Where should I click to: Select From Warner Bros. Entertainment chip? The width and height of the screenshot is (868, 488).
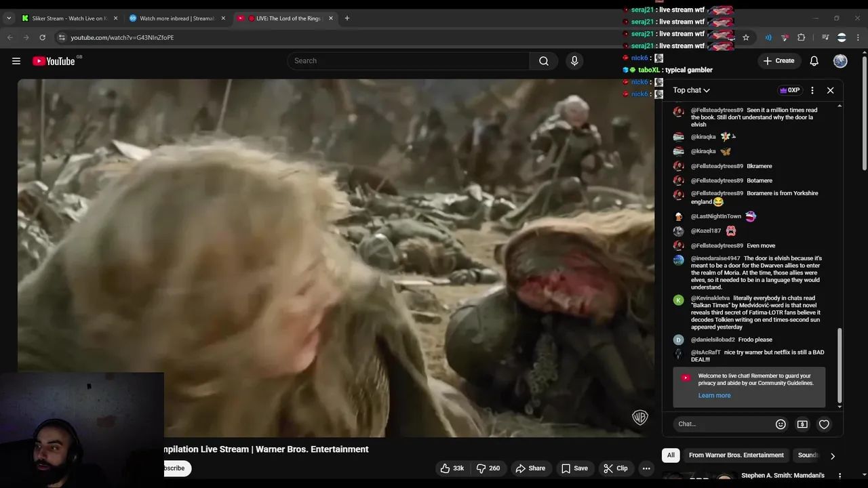(x=736, y=455)
